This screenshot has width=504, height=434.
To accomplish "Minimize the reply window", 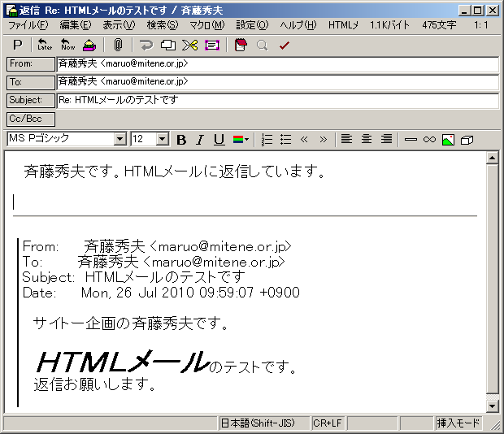I will (464, 11).
